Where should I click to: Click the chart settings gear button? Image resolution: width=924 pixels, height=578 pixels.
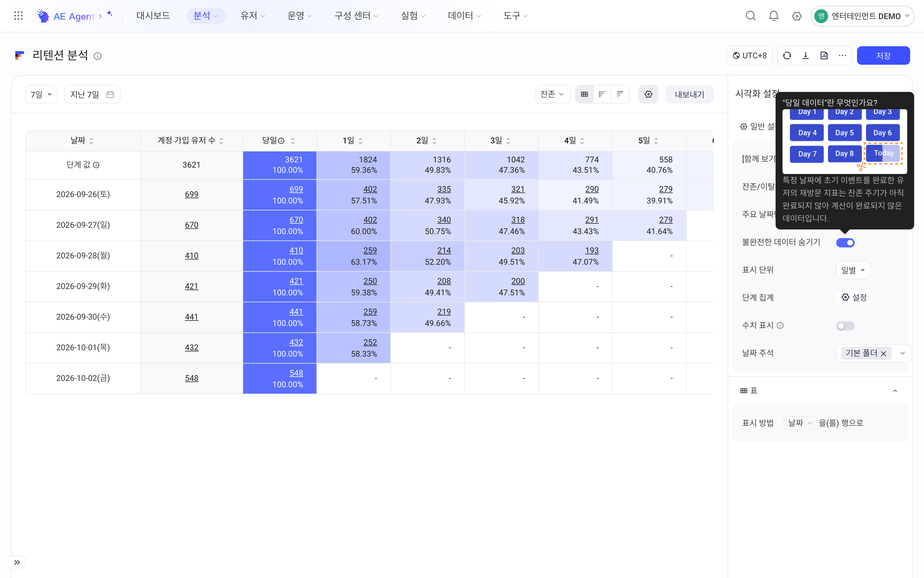tap(648, 94)
